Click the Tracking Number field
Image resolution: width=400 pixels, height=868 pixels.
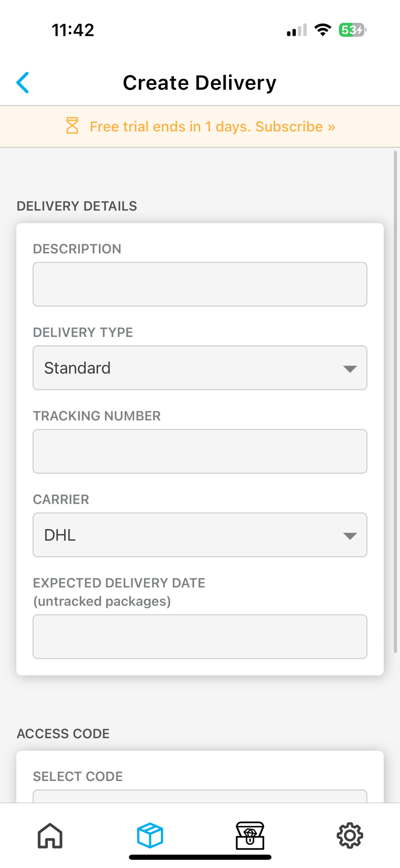click(200, 451)
